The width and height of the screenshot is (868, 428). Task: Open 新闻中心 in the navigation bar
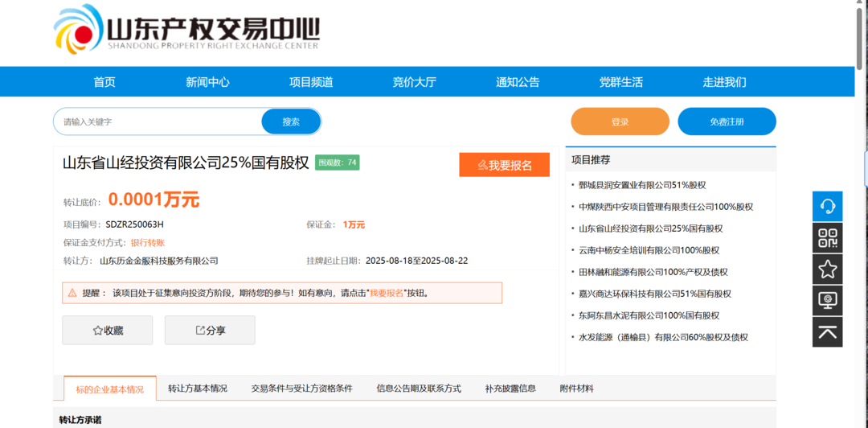click(x=207, y=82)
